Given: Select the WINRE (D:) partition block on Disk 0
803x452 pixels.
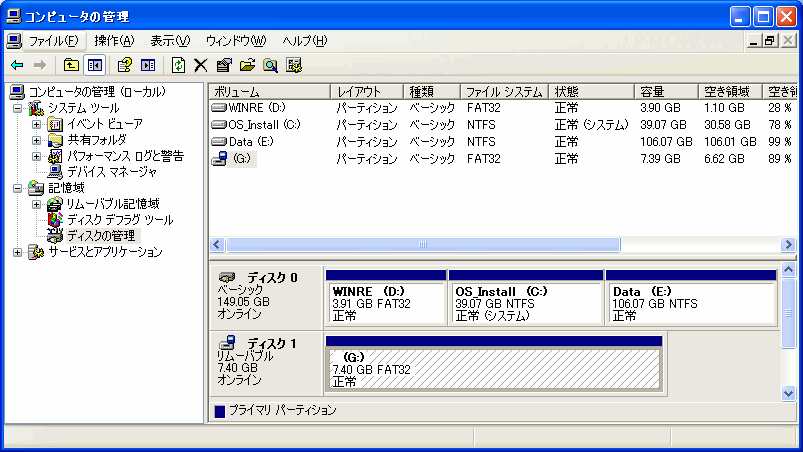Looking at the screenshot, I should pos(386,297).
